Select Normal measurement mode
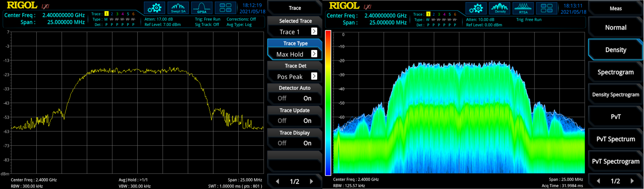This screenshot has width=644, height=189. coord(615,28)
